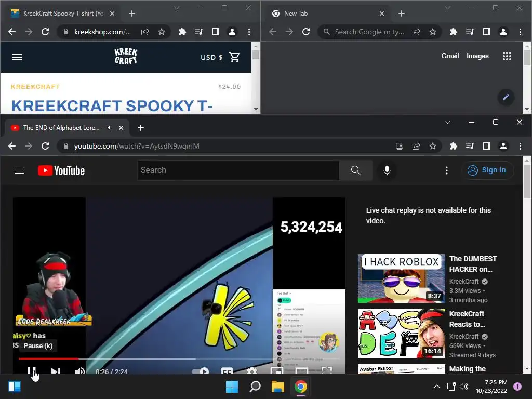Open the Gmail link
The image size is (532, 399).
pyautogui.click(x=450, y=56)
